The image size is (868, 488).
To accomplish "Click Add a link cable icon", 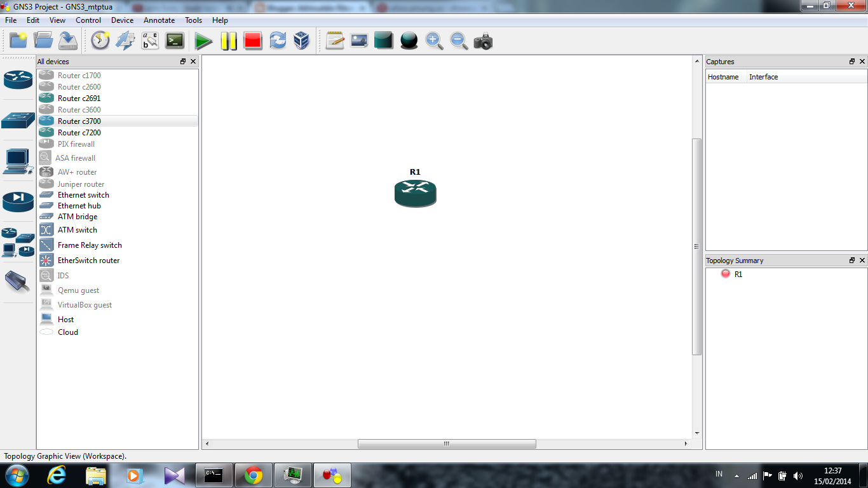I will [x=18, y=281].
